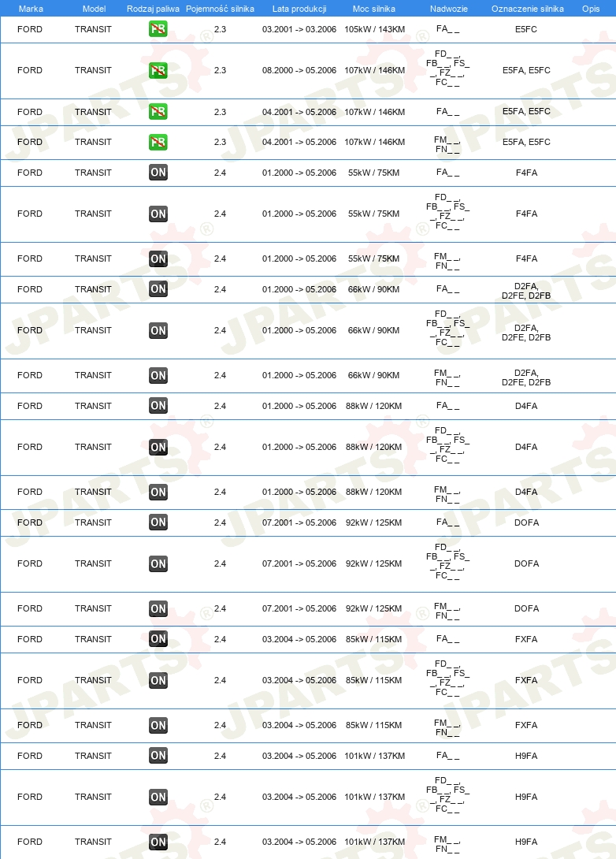Select FORD in the 105kW / 143KM row

click(30, 29)
